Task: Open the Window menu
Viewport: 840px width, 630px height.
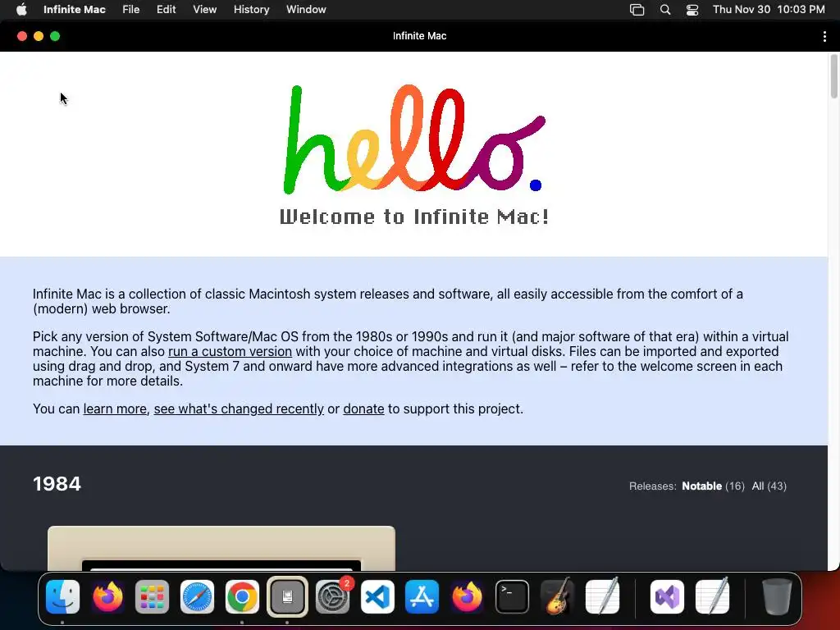Action: (306, 10)
